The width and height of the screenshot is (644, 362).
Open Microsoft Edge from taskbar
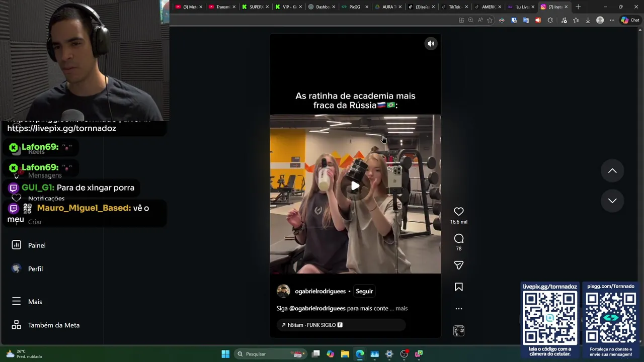tap(360, 354)
